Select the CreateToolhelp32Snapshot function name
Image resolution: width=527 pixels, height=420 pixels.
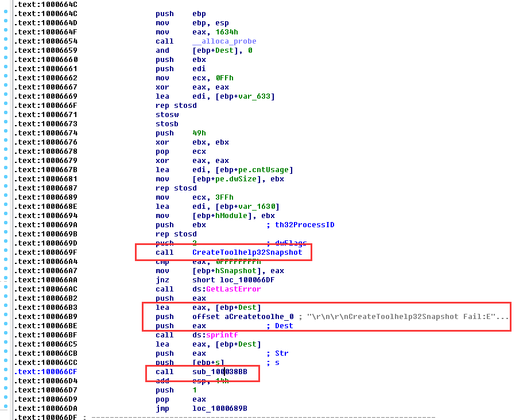(x=247, y=252)
